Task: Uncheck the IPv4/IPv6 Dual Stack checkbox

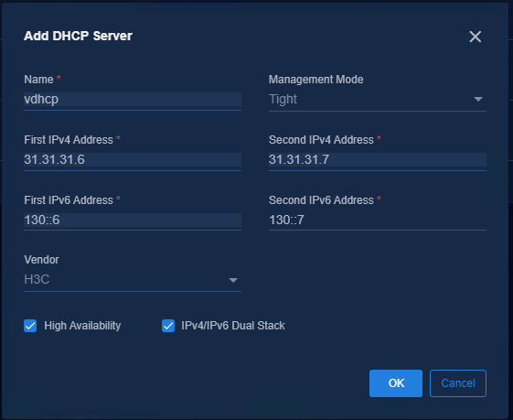Action: (168, 326)
